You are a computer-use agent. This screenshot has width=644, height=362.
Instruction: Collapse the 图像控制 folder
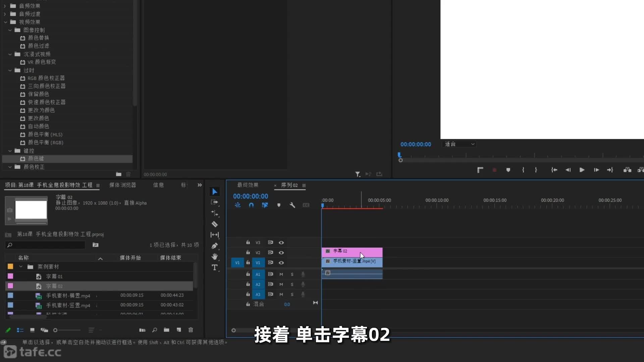tap(10, 30)
